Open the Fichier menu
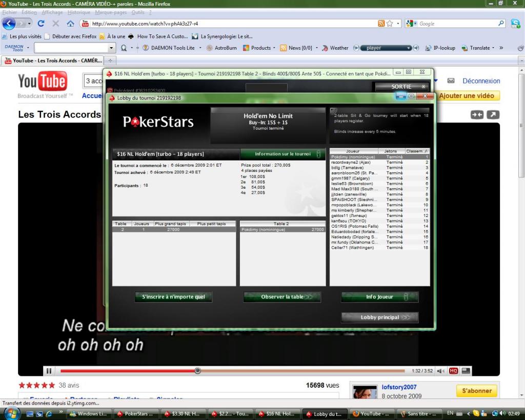 tap(9, 12)
